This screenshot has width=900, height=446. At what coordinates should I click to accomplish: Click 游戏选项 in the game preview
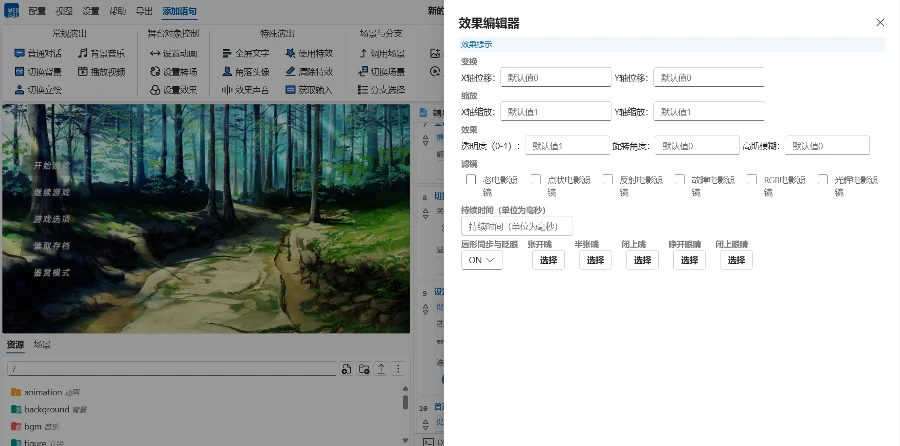[x=52, y=219]
